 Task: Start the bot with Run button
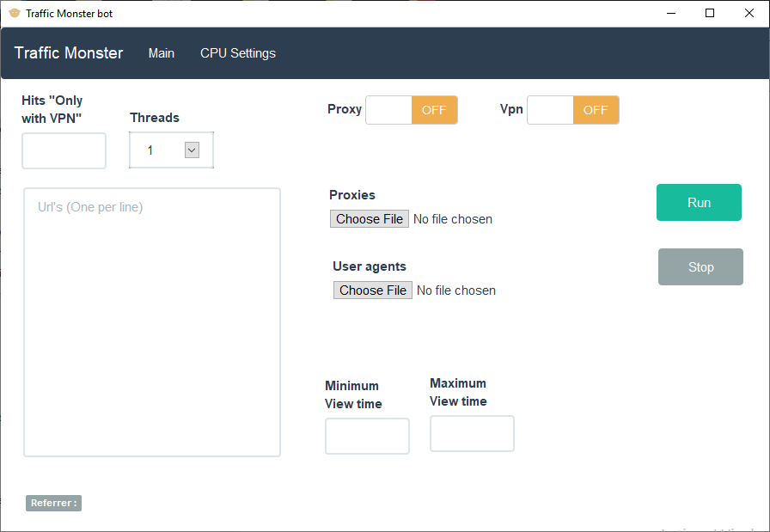click(699, 202)
